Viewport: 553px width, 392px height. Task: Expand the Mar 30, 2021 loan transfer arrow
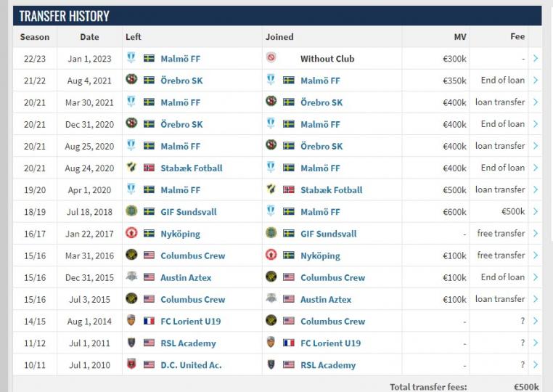coord(535,102)
